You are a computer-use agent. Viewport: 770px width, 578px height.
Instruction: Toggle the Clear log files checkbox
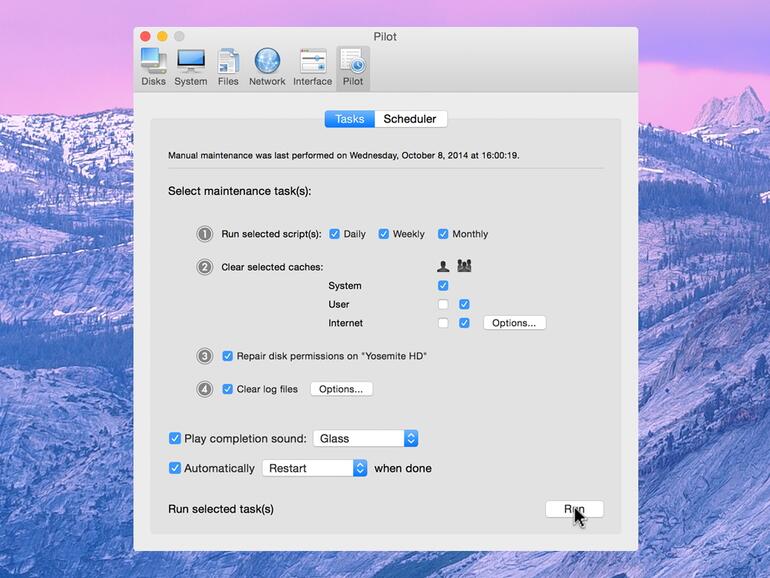point(227,389)
